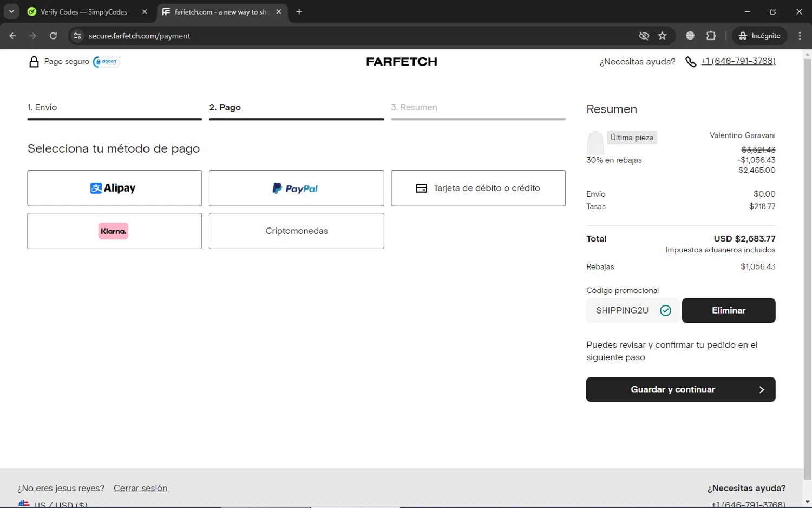Click the third-party cookies blocked eye icon
This screenshot has width=812, height=508.
click(x=644, y=36)
